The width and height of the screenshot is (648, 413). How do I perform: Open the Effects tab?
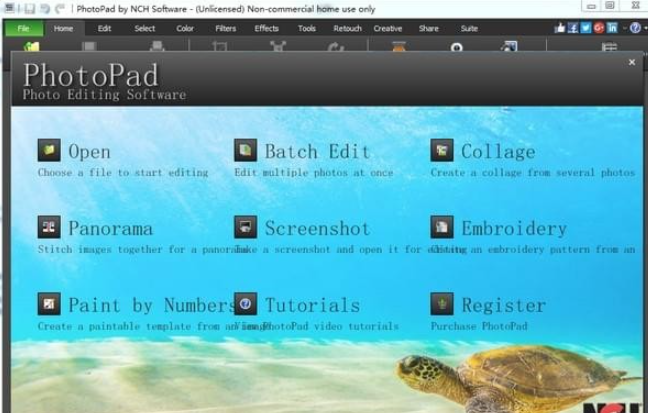click(266, 29)
